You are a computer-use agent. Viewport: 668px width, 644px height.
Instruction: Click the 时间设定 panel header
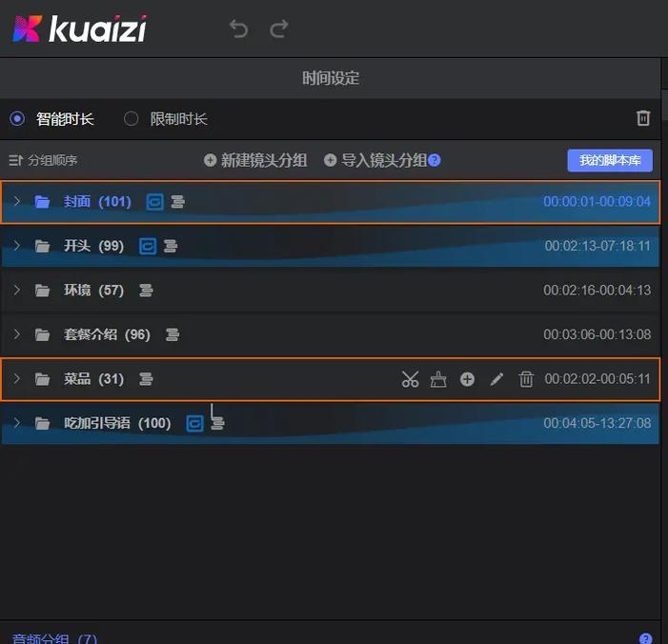(331, 78)
